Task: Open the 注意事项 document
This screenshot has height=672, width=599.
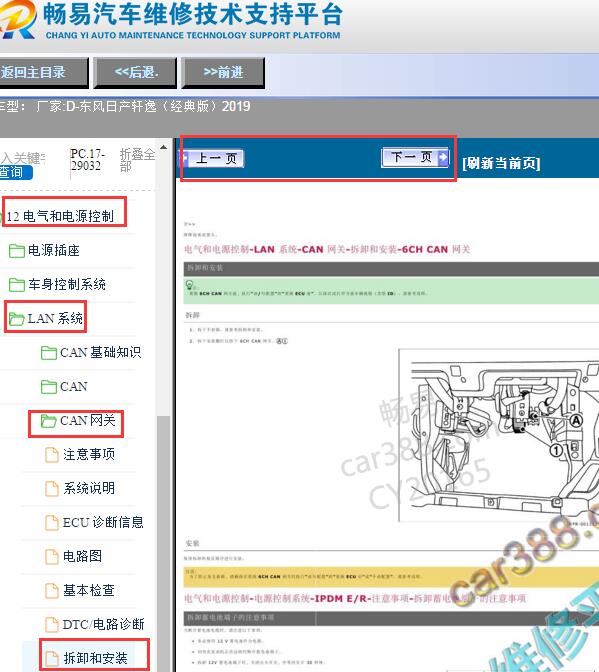Action: (x=89, y=454)
